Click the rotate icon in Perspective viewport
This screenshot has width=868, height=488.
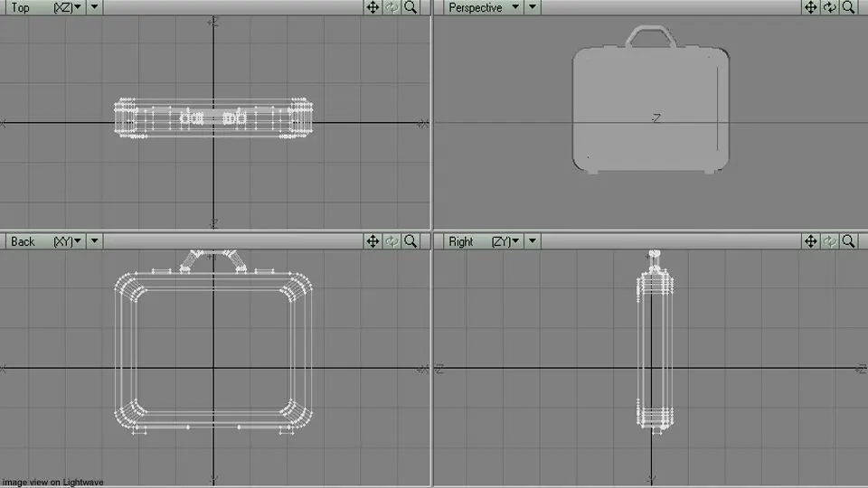click(829, 7)
